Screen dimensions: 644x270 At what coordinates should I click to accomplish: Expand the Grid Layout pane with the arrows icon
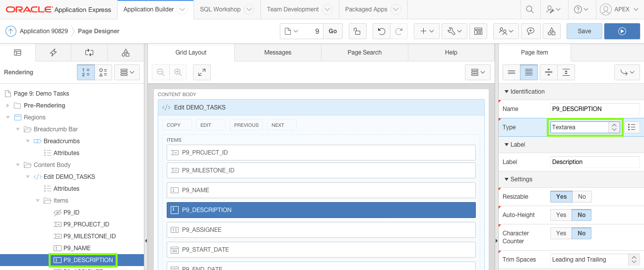tap(202, 72)
